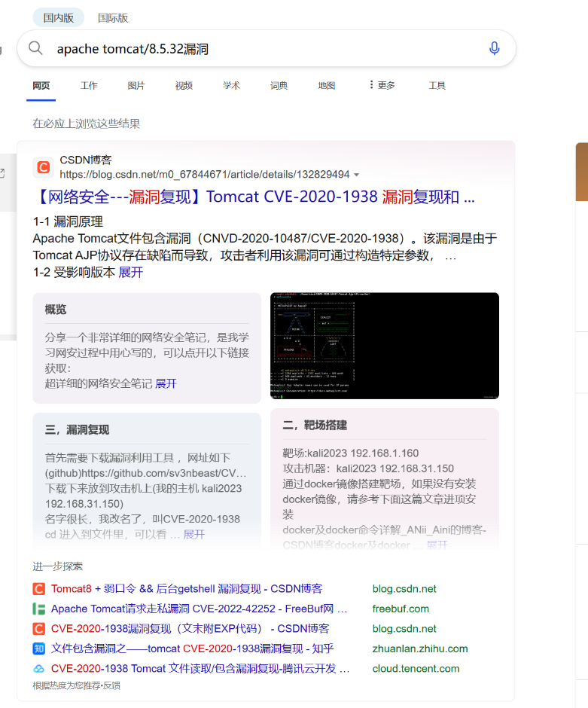Click the CSDN logo beside CSDN博客
The image size is (588, 708).
point(44,167)
